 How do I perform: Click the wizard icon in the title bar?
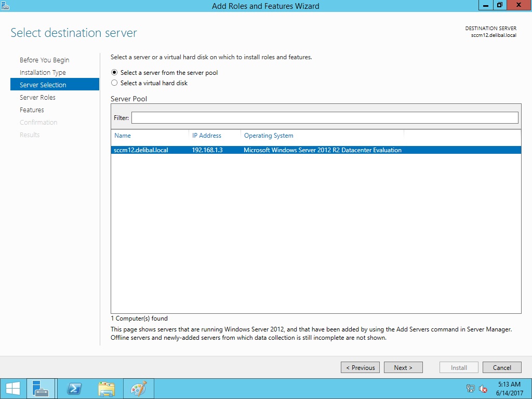click(x=6, y=6)
